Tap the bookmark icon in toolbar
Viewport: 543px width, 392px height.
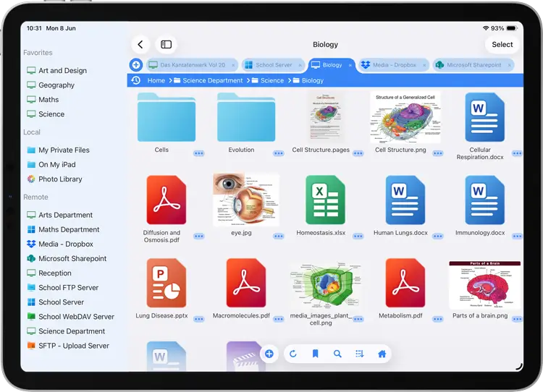point(315,354)
